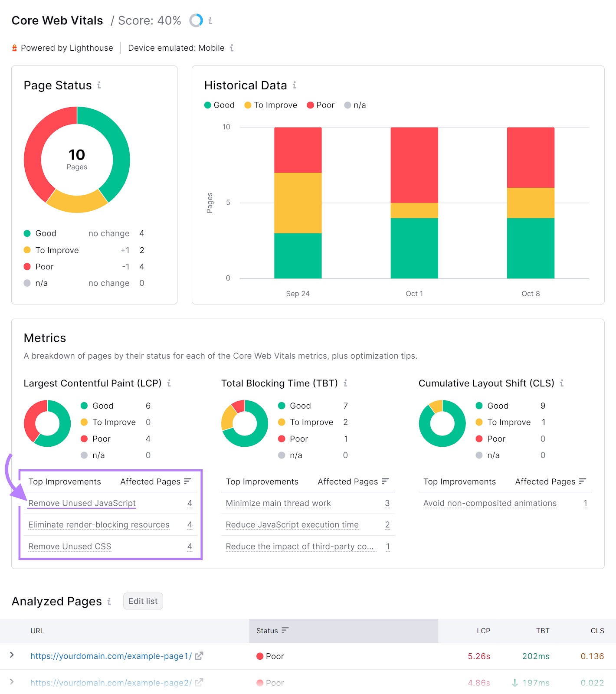
Task: Open Minimize main thread work tip
Action: [x=279, y=503]
